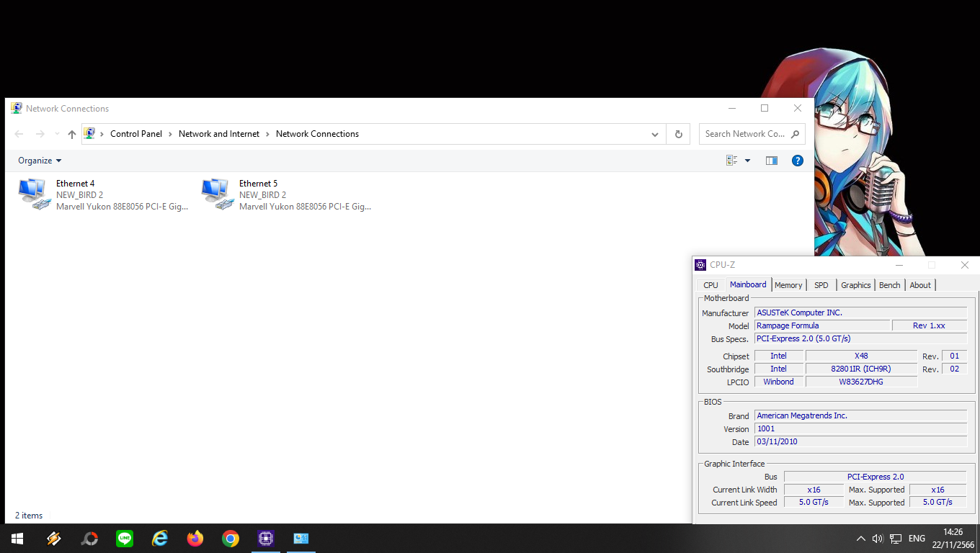This screenshot has height=553, width=980.
Task: Open the SPD tab in CPU-Z
Action: 821,285
